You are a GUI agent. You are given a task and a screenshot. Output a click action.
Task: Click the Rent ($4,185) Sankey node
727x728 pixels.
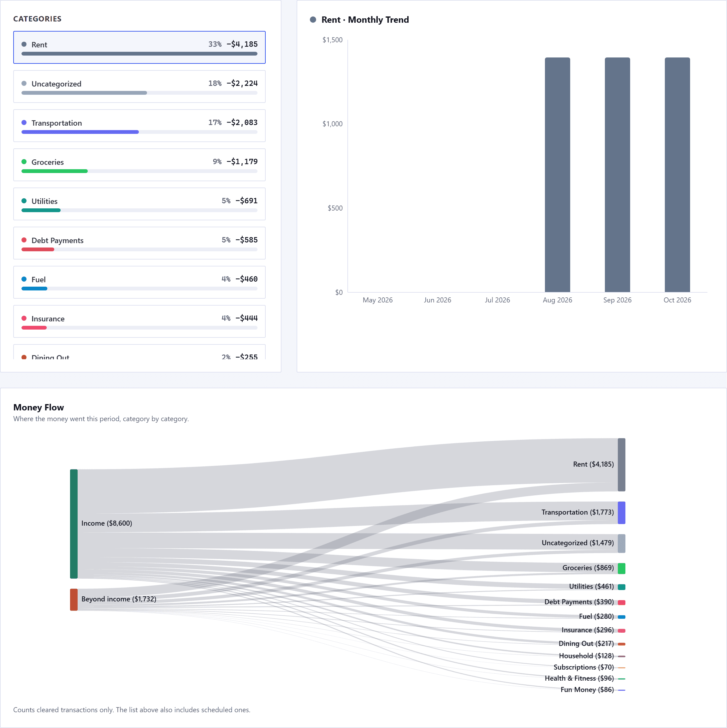(622, 465)
